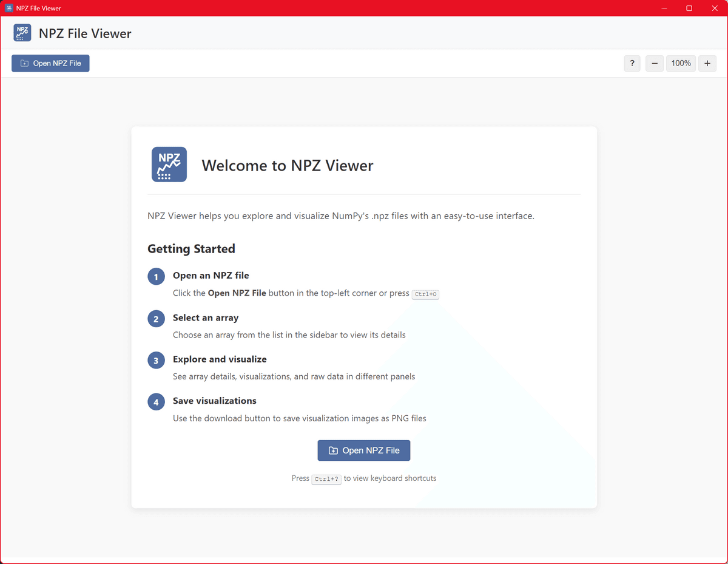728x564 pixels.
Task: Click the step 3 number circle
Action: click(x=157, y=361)
